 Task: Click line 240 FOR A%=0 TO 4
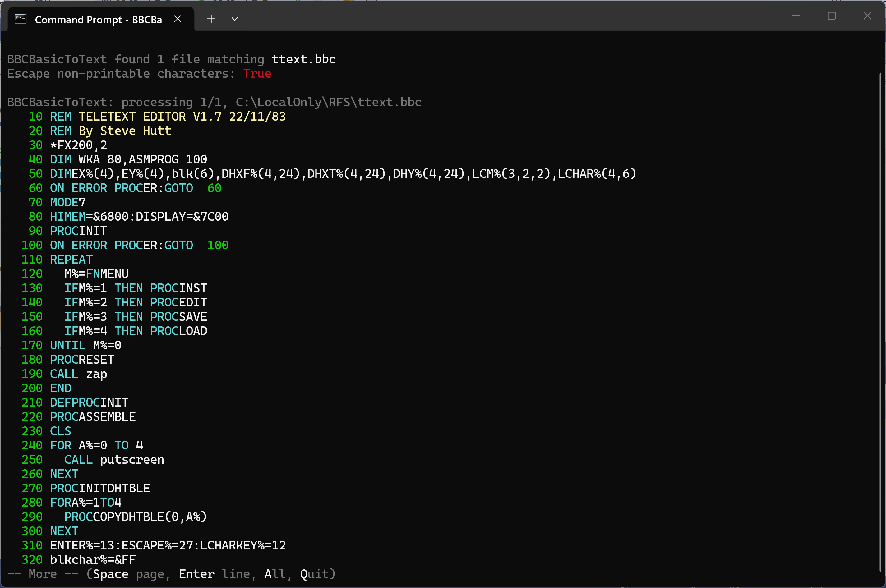pyautogui.click(x=82, y=445)
